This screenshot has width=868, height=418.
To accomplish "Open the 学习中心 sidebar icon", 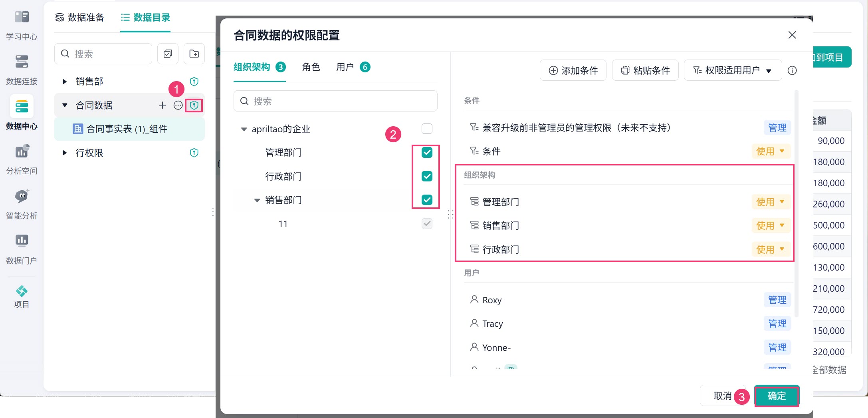I will point(22,18).
